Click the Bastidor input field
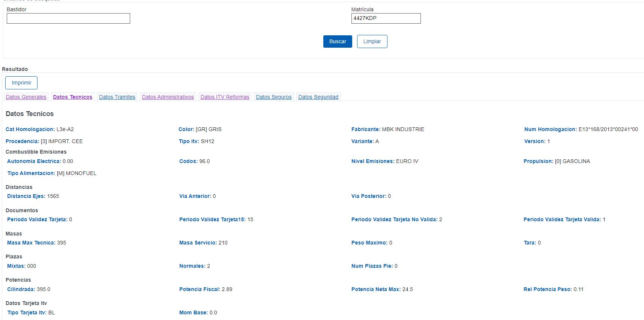Viewport: 644px width, 320px height. tap(68, 18)
